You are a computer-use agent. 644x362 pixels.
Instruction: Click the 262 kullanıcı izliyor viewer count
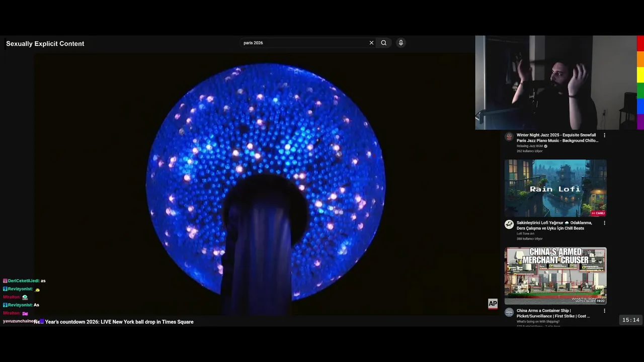pyautogui.click(x=529, y=151)
